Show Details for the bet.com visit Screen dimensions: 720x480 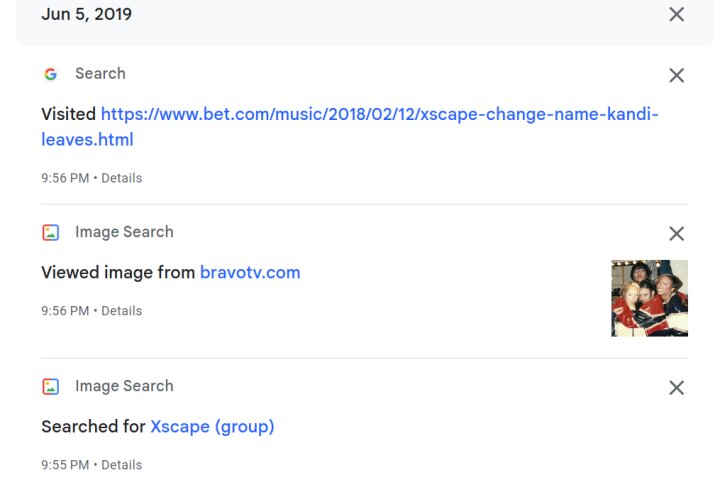coord(121,178)
